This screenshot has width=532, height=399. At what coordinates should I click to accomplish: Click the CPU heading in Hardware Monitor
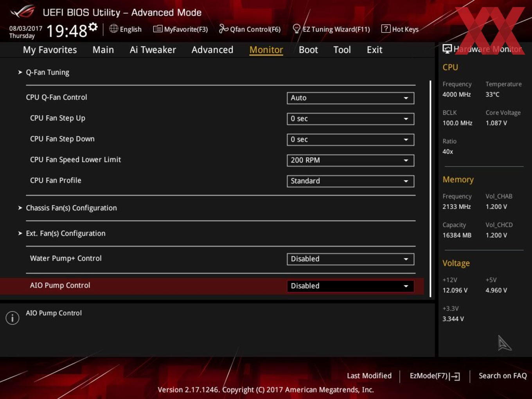[x=450, y=67]
